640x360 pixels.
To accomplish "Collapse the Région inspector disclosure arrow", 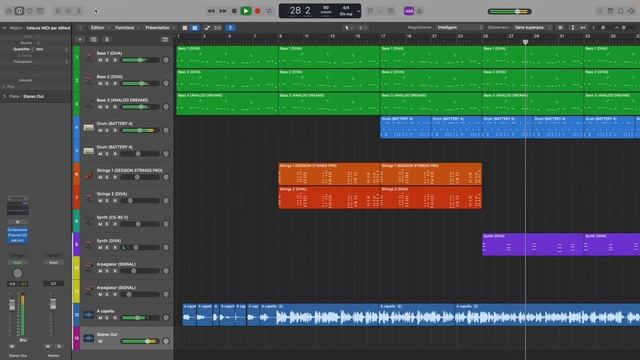I will click(5, 28).
